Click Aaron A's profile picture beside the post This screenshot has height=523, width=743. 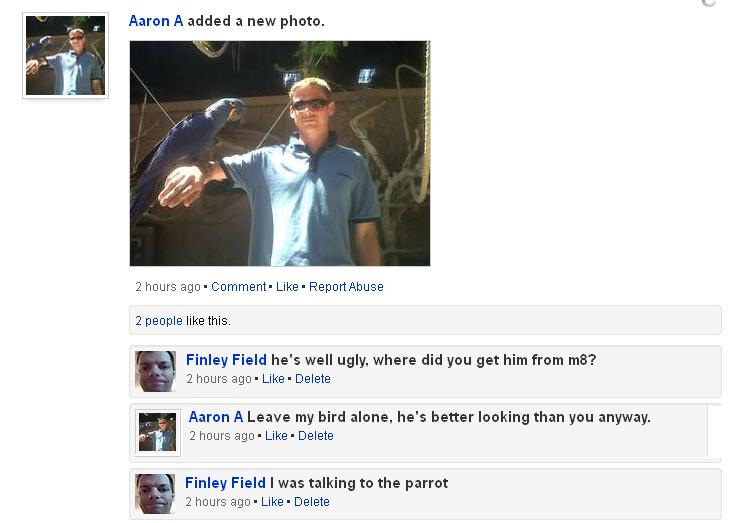coord(65,56)
